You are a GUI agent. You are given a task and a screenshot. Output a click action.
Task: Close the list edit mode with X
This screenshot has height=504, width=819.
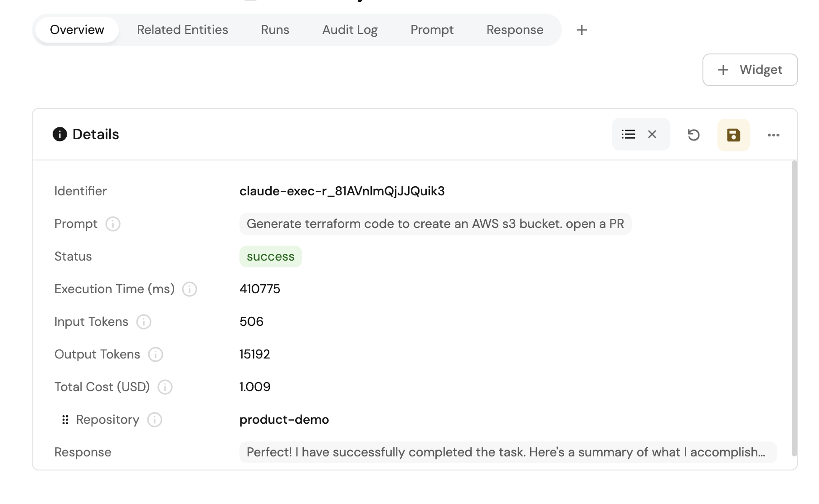tap(652, 134)
